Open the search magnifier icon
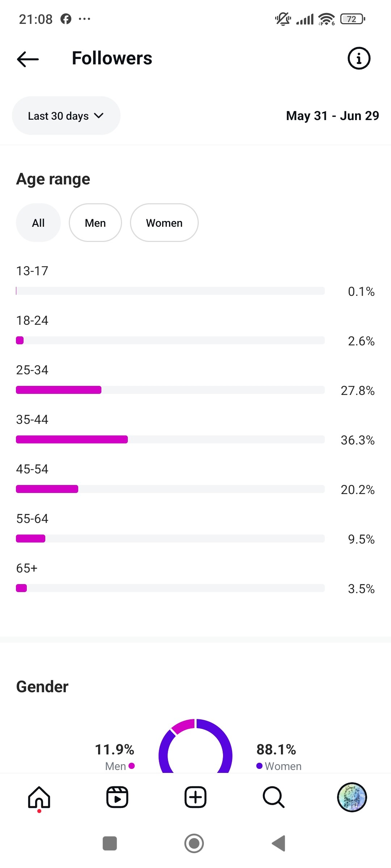This screenshot has width=391, height=868. pyautogui.click(x=274, y=797)
